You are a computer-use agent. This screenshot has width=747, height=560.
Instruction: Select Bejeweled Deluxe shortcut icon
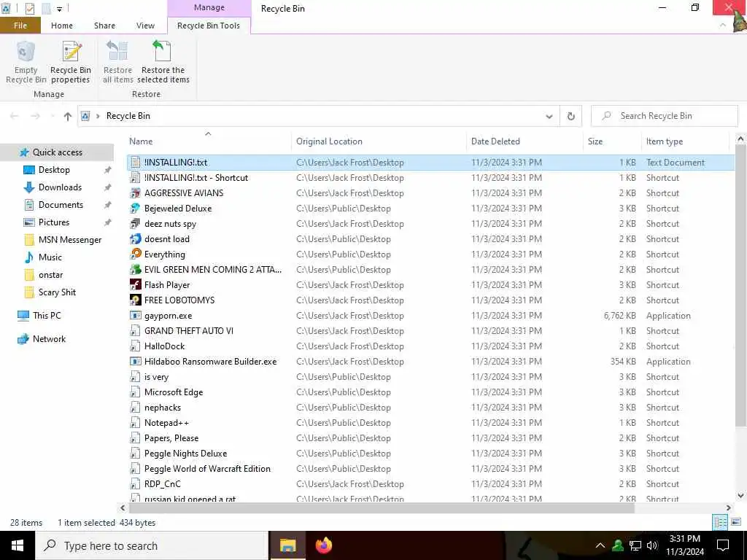pos(135,208)
